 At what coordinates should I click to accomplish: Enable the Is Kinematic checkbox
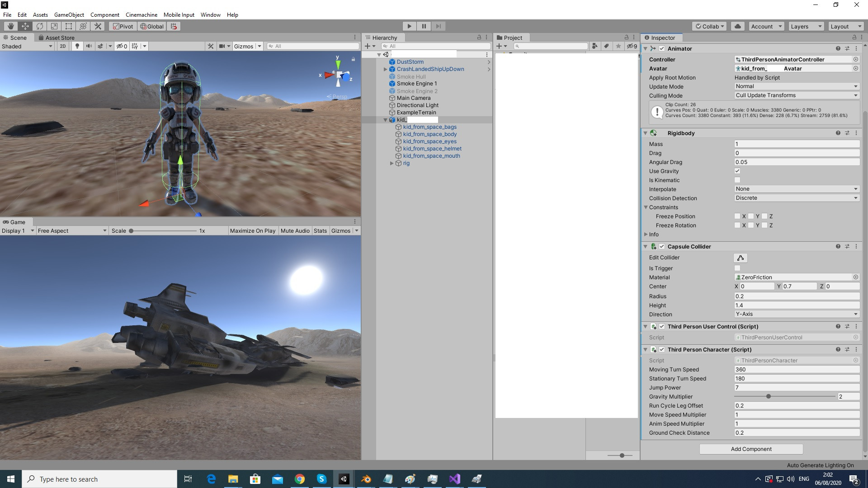point(737,180)
